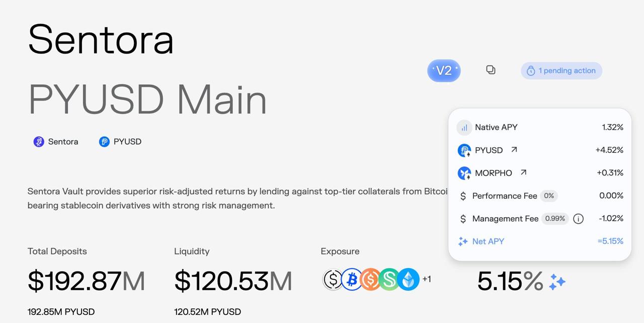This screenshot has width=644, height=323.
Task: Click the Bitcoin exposure icon
Action: coord(352,279)
